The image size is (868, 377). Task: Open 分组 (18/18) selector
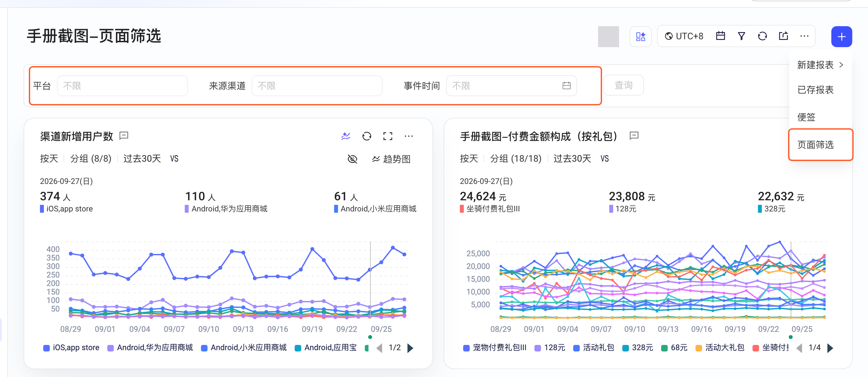pos(516,158)
